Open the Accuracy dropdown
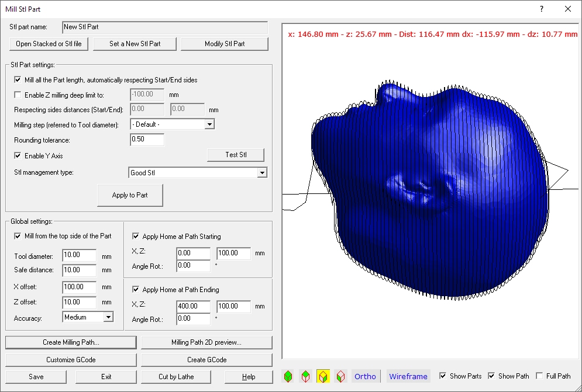Image resolution: width=582 pixels, height=392 pixels. pos(108,317)
